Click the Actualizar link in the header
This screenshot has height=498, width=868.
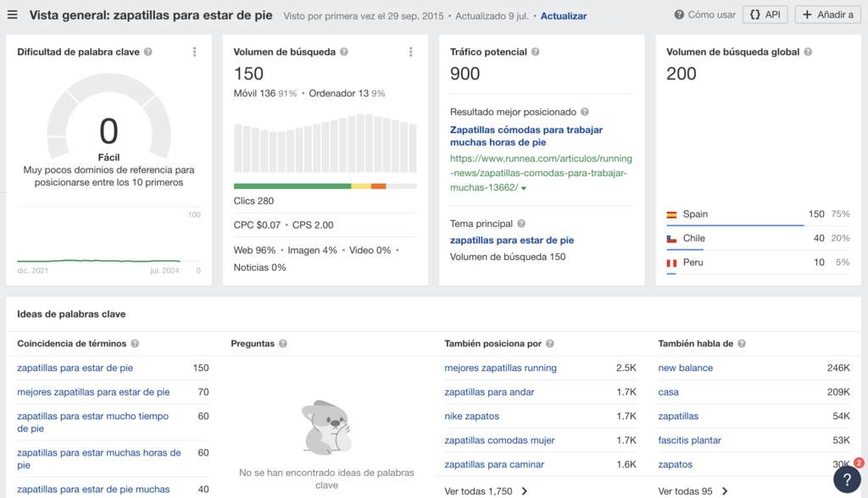[563, 14]
